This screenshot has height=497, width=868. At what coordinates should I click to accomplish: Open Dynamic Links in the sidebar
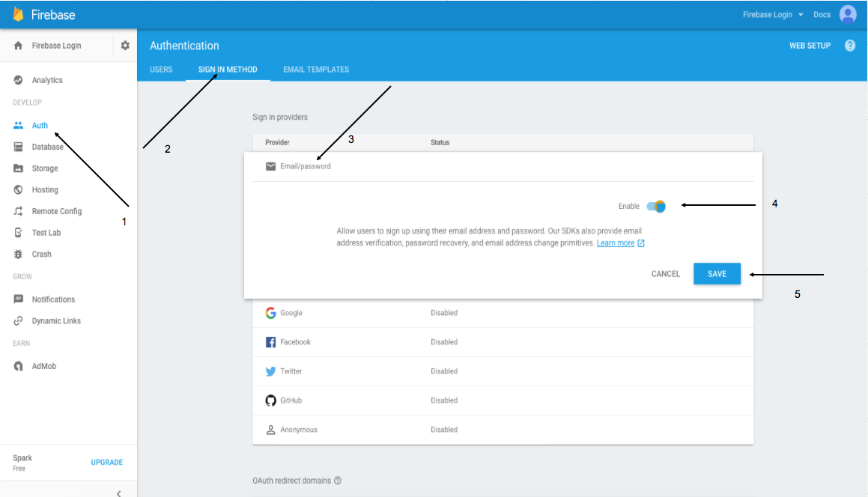pos(56,321)
